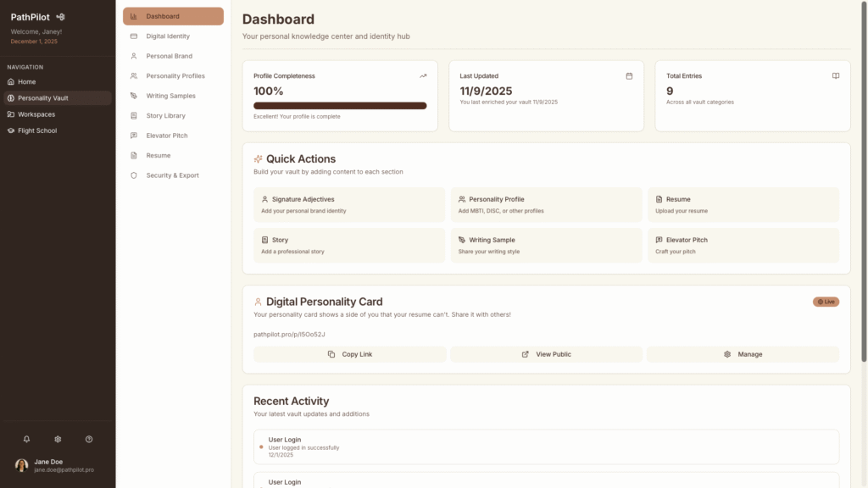Click the help question mark icon

pos(89,439)
